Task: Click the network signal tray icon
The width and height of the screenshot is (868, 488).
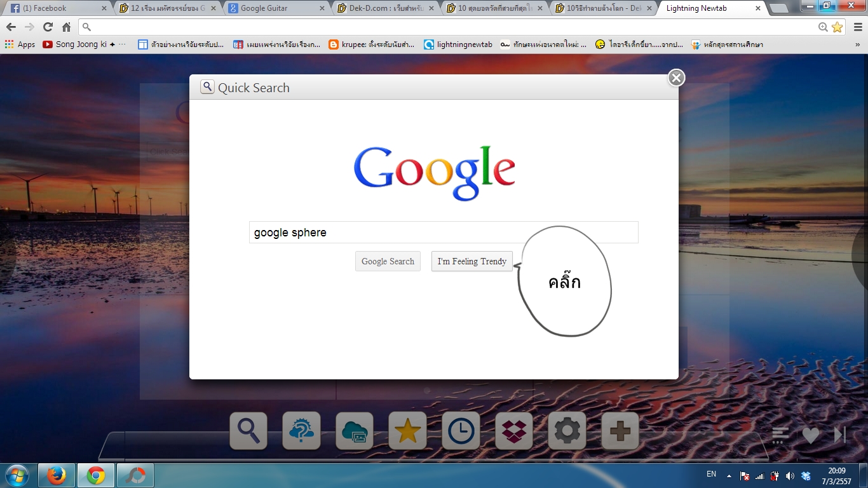Action: click(x=759, y=475)
